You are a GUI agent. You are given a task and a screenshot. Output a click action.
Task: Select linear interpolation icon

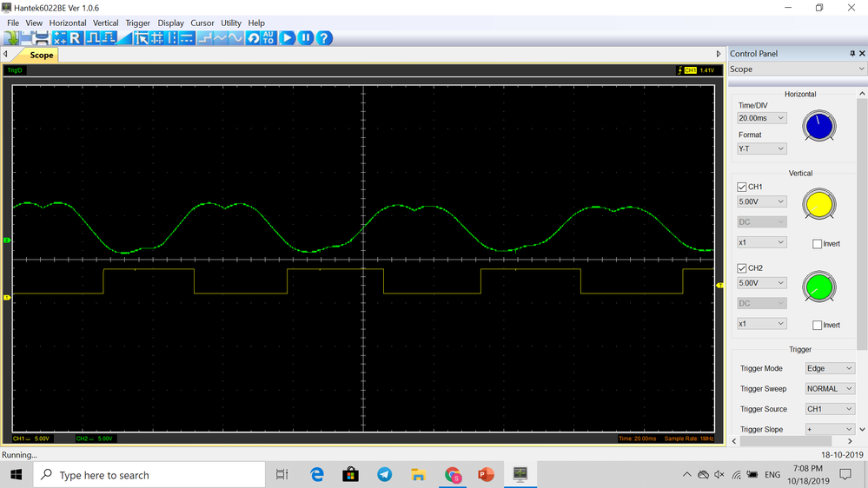click(221, 37)
